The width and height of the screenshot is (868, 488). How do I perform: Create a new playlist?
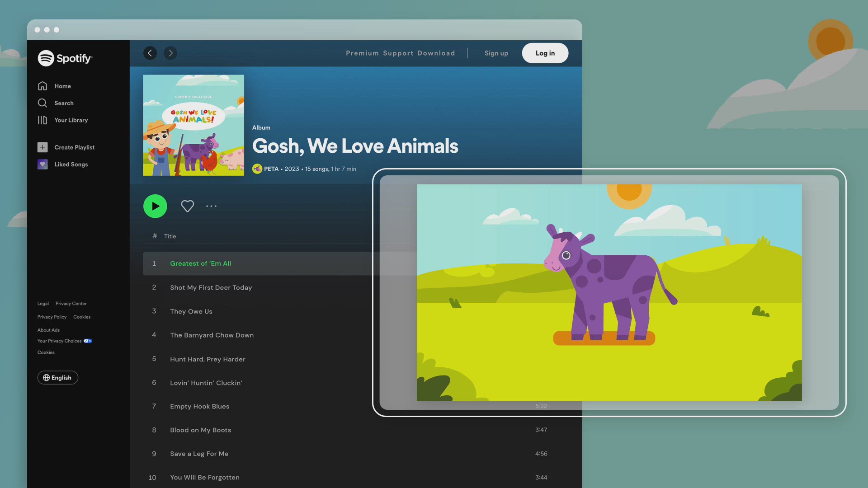74,147
